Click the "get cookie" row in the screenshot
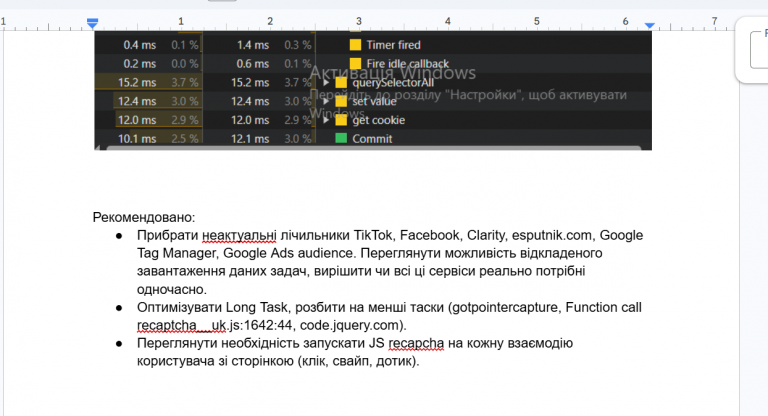The height and width of the screenshot is (416, 768). tap(373, 120)
